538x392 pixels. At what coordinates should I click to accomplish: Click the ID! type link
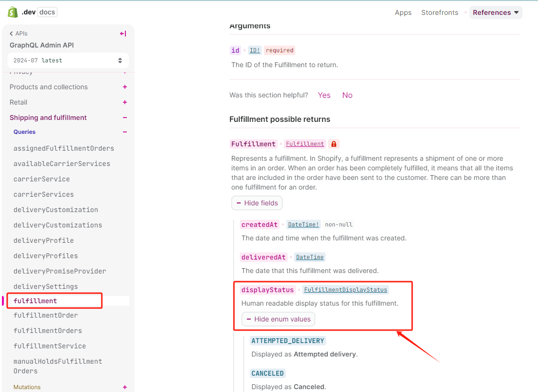255,50
